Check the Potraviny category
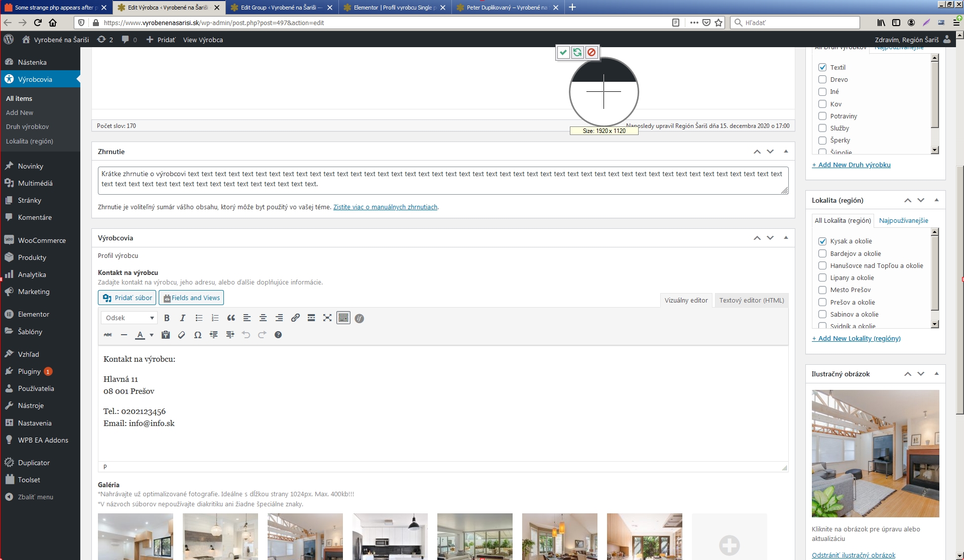The image size is (964, 560). click(822, 116)
